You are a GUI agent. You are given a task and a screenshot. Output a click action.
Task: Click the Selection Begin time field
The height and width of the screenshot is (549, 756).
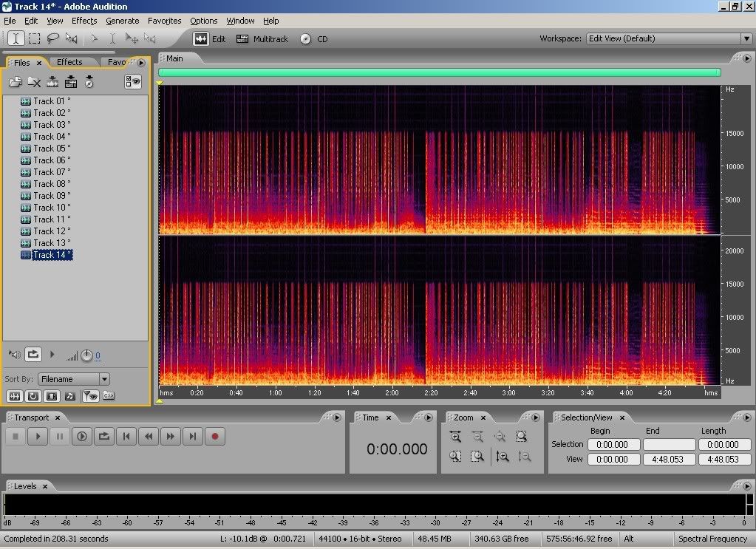tap(614, 444)
